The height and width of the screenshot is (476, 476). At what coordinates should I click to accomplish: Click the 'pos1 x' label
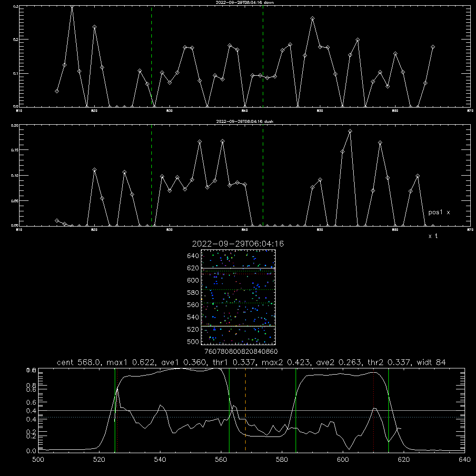439,212
